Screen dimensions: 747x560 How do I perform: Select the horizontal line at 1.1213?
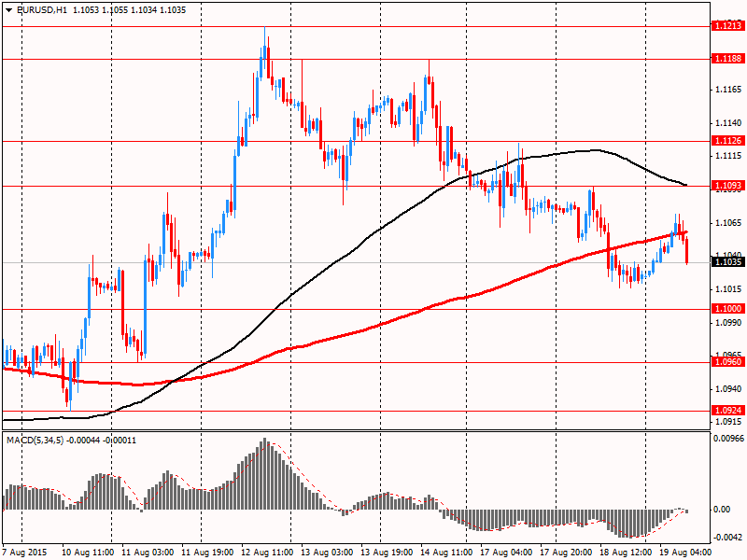pos(356,27)
